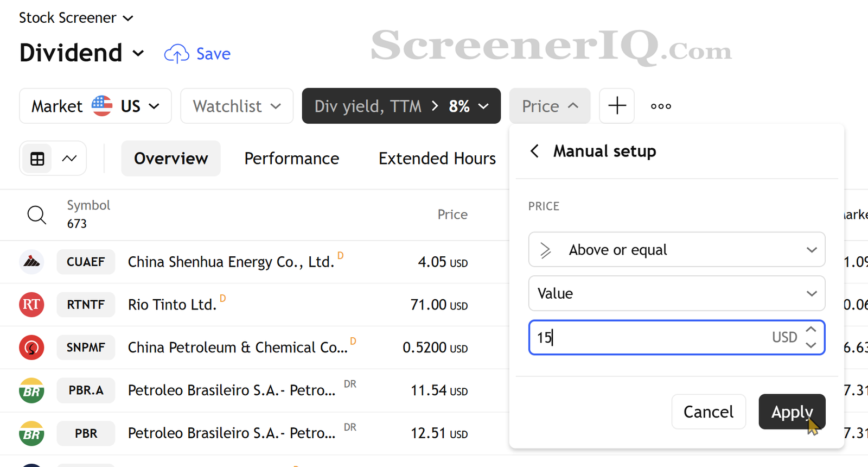Viewport: 868px width, 467px height.
Task: Click Rio Tinto Ltd. company name
Action: click(x=172, y=305)
